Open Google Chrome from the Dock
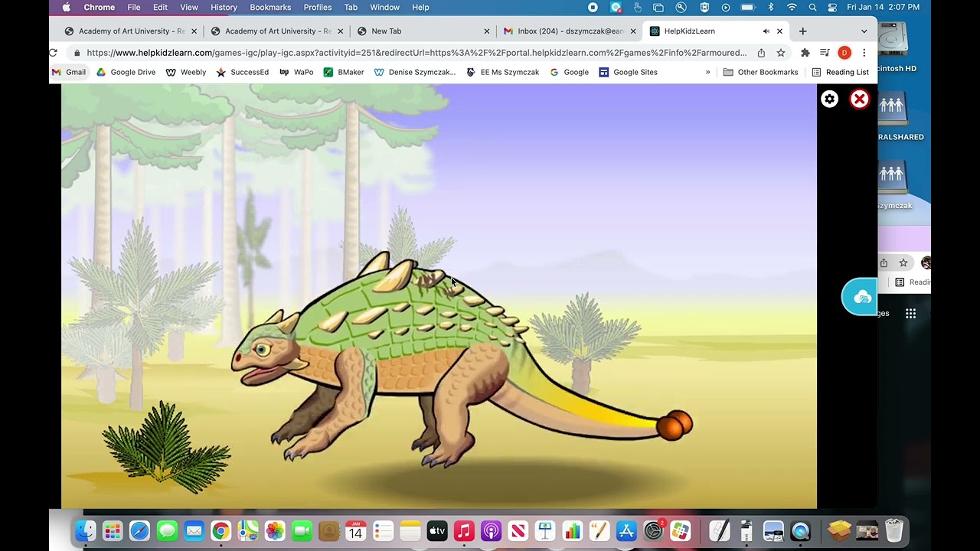The image size is (980, 551). [220, 530]
